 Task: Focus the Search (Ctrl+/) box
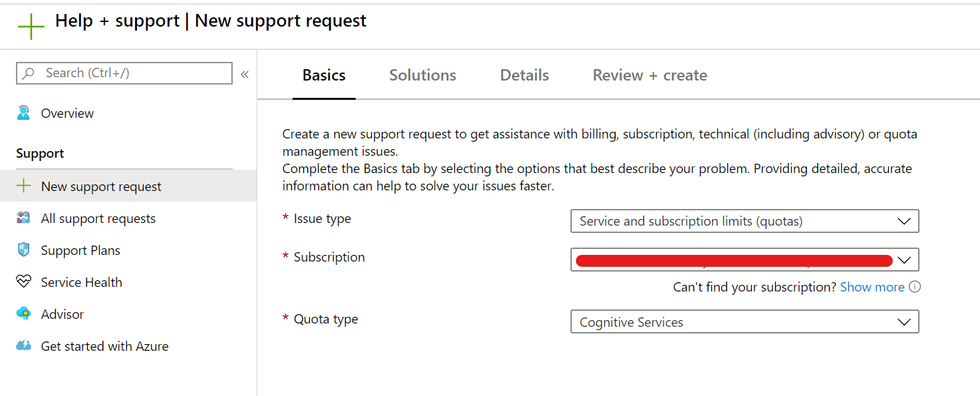[x=124, y=73]
